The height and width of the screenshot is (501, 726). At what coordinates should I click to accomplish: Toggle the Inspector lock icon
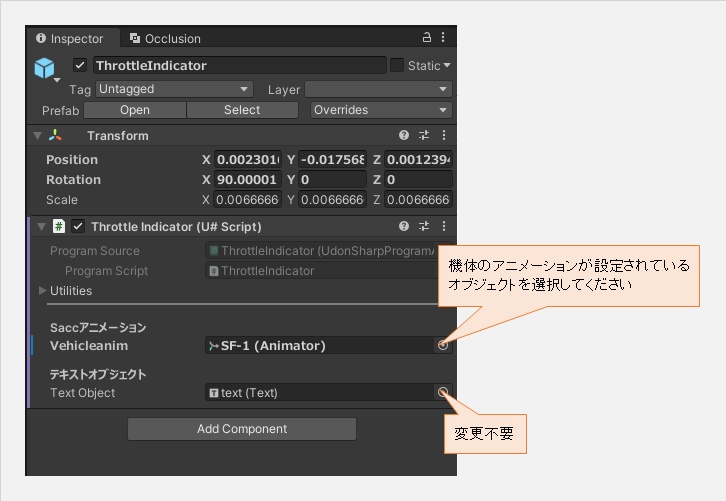[x=427, y=37]
